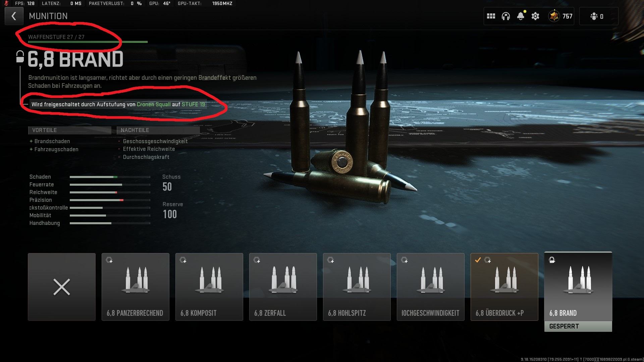Click Effektive Reichweite disadvantage entry

(147, 149)
